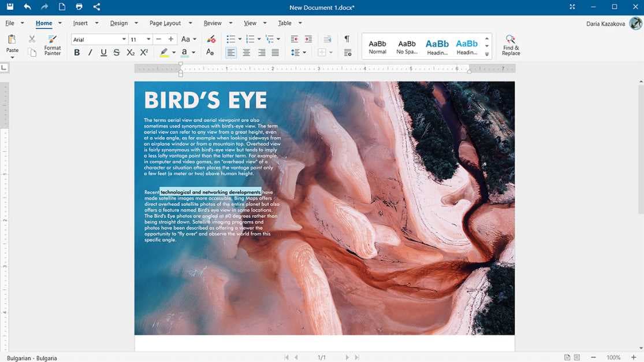Apply the Heading 1 style
Screen dimensions: 644x362
(x=437, y=45)
